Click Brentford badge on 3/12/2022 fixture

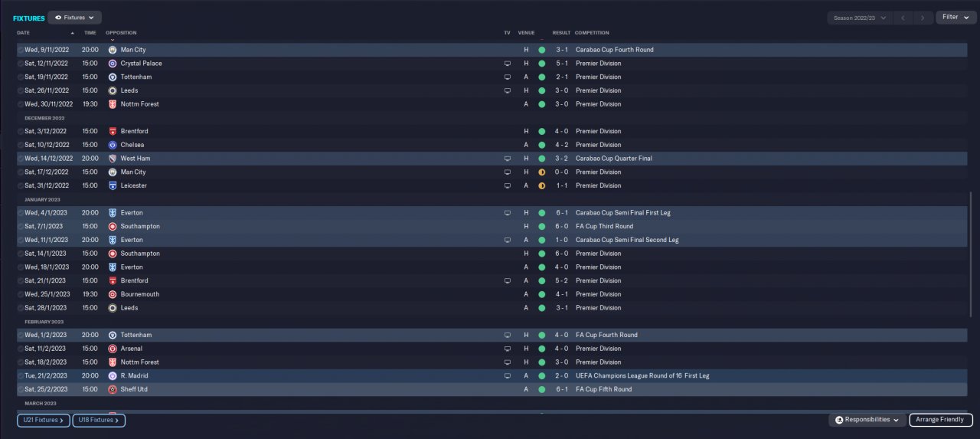point(113,131)
